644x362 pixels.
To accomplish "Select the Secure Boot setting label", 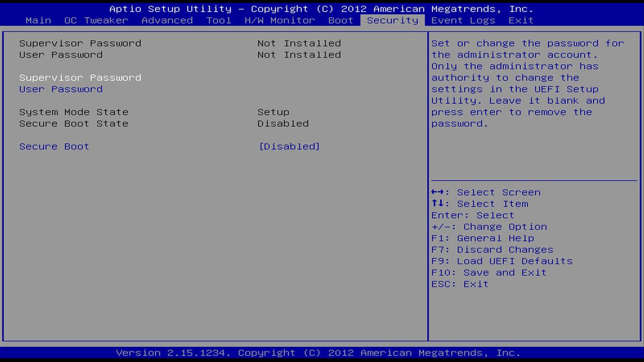I will 54,147.
